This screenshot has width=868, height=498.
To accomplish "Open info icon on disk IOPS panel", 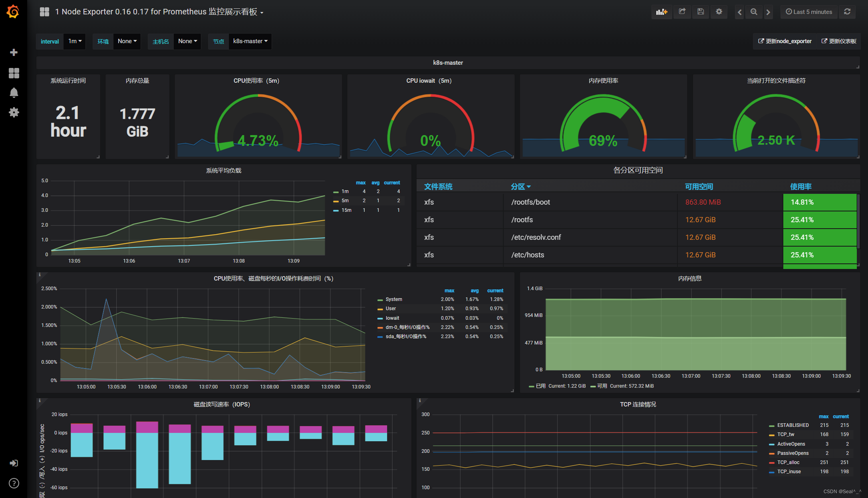I will tap(40, 400).
